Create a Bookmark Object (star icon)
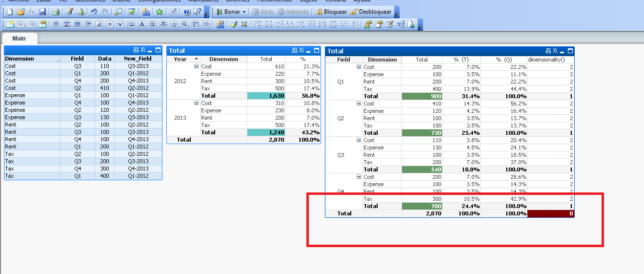The image size is (644, 274). coord(174,24)
